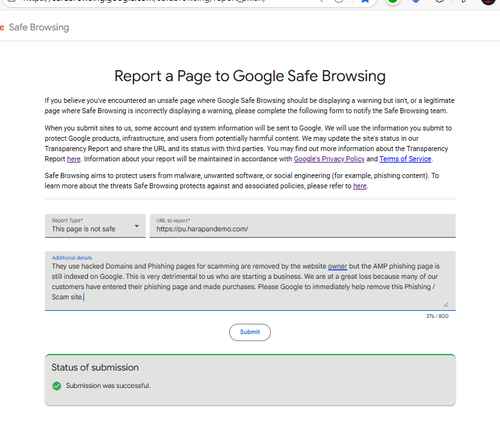
Task: Open the browser profile avatar
Action: (x=488, y=1)
